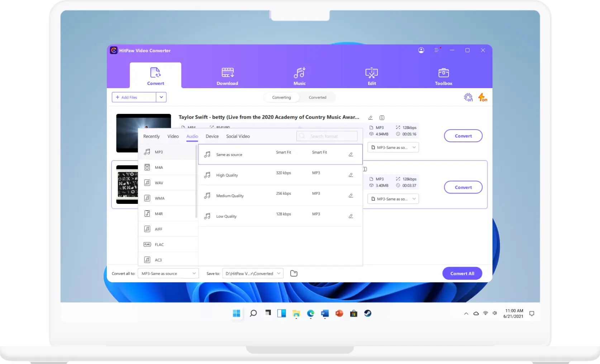
Task: Launch Microsoft Edge from the taskbar
Action: [x=310, y=313]
